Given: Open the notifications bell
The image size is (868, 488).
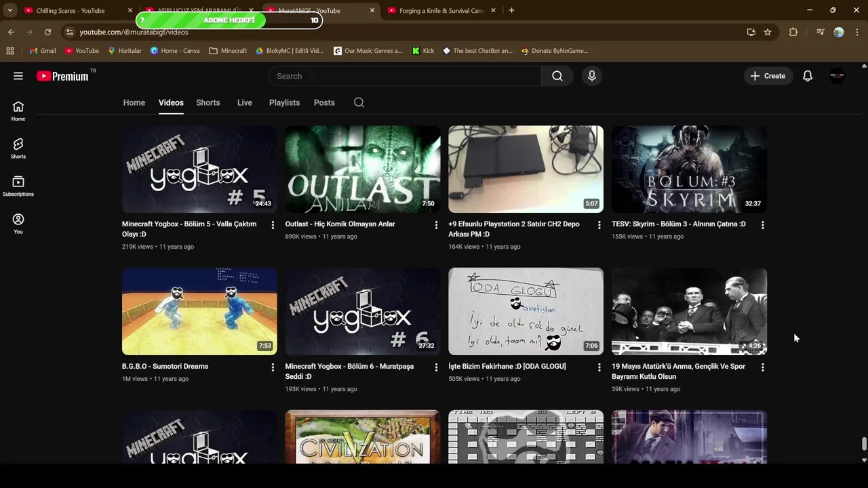Looking at the screenshot, I should click(x=808, y=76).
